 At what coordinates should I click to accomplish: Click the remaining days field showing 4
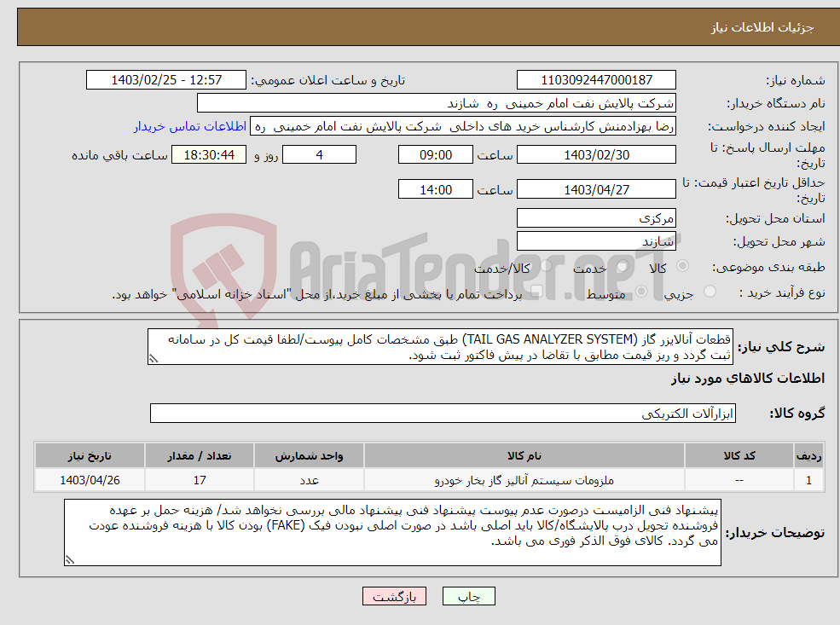[319, 155]
